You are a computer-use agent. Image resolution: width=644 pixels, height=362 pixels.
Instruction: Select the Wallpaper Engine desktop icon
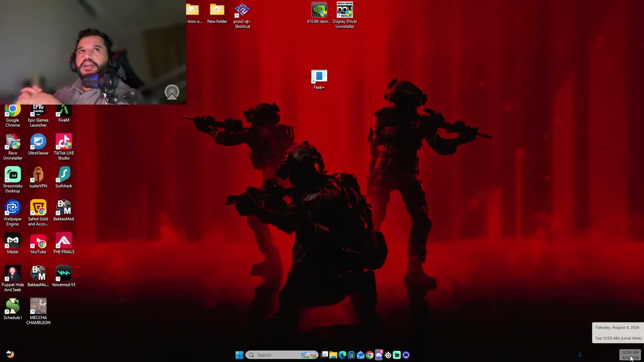pos(13,213)
